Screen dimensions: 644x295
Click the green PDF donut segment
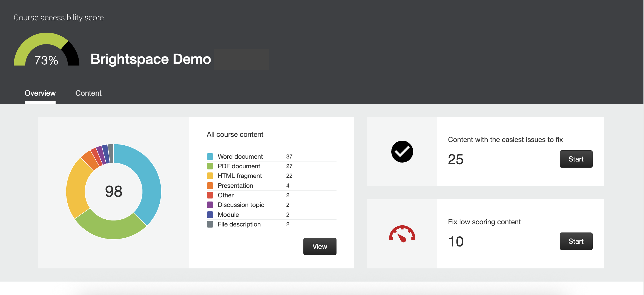point(111,229)
